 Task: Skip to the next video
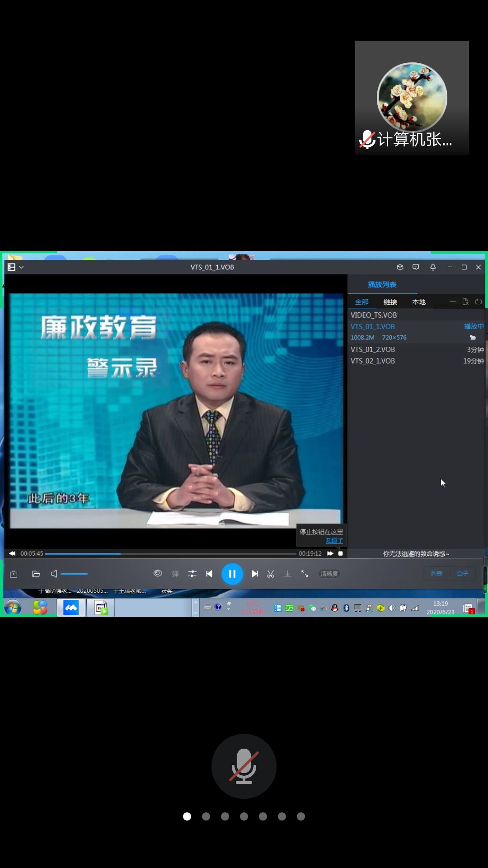point(255,574)
